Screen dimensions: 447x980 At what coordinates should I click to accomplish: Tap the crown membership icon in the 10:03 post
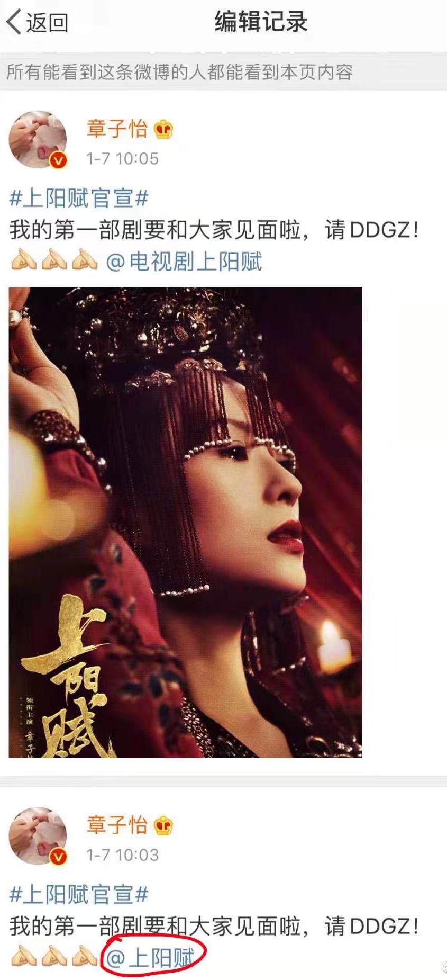coord(163,826)
